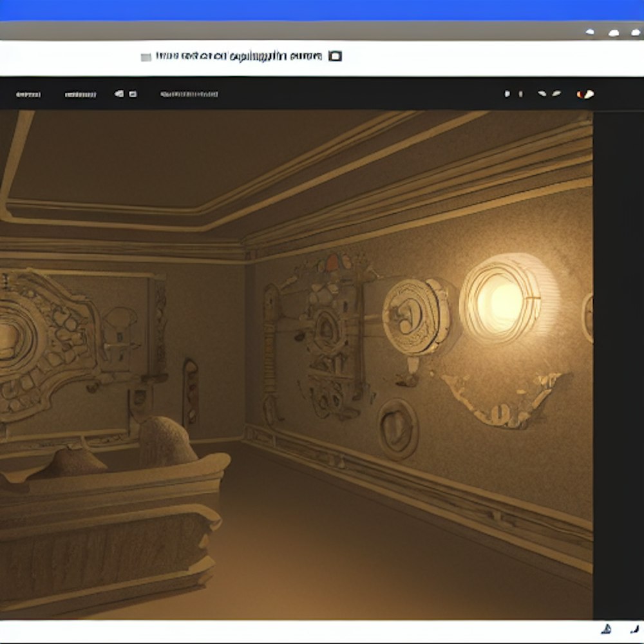Select the round carved medallion beside the lamp

(x=415, y=317)
